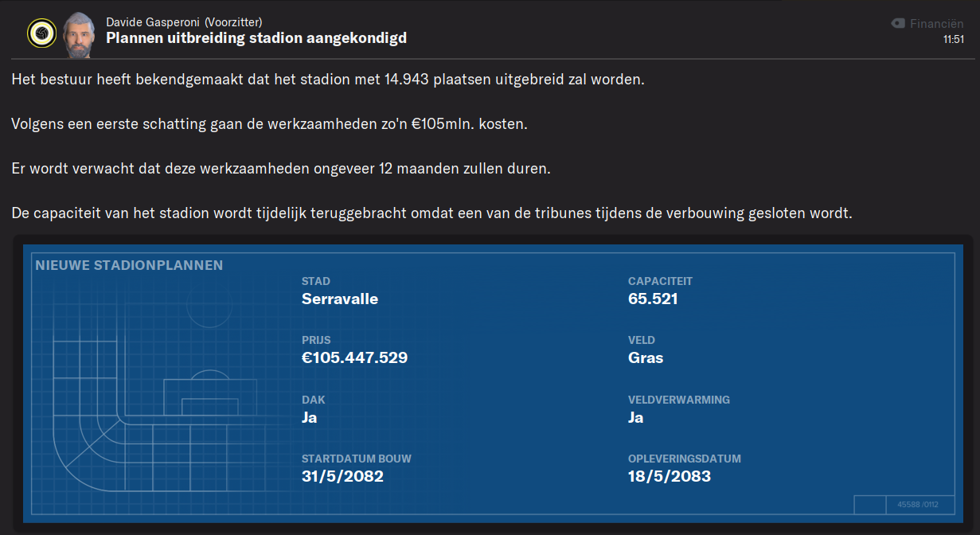Screen dimensions: 980x535
Task: Click the Dak value Ja
Action: (x=310, y=417)
